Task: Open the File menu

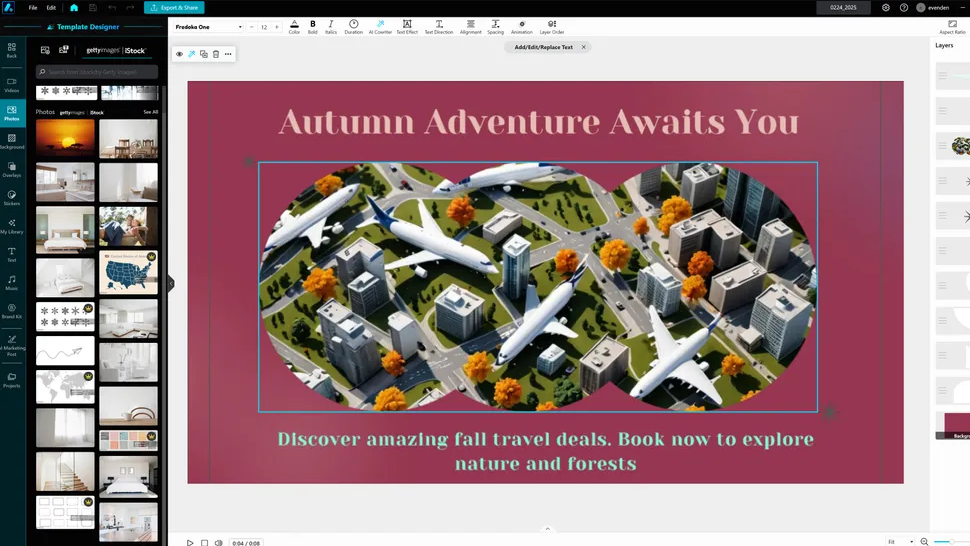Action: click(33, 7)
